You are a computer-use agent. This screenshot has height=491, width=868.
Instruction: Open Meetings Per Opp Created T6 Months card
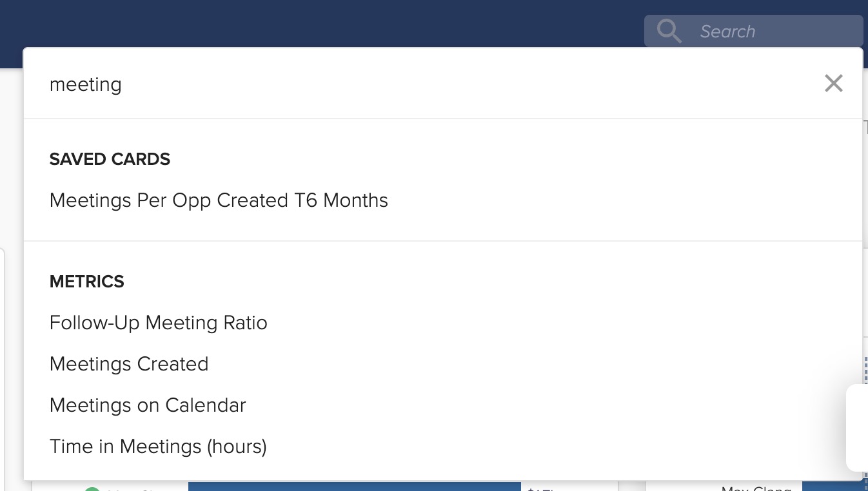219,200
